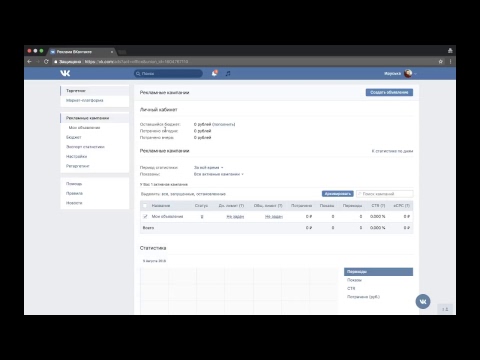Click the Реклама ВКонтакте browser tab title
This screenshot has height=360, width=480.
tap(74, 52)
